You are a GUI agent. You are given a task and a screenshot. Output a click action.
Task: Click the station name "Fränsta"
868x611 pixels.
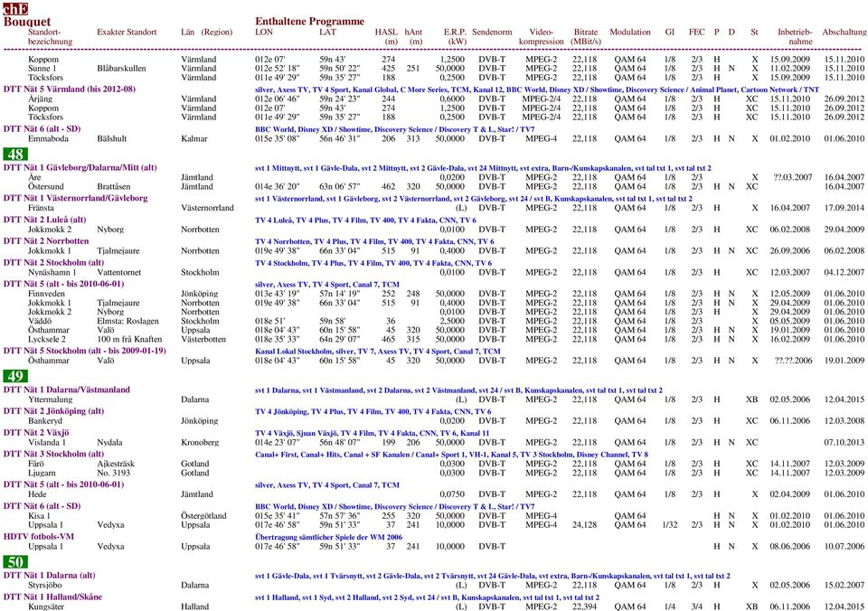click(41, 208)
